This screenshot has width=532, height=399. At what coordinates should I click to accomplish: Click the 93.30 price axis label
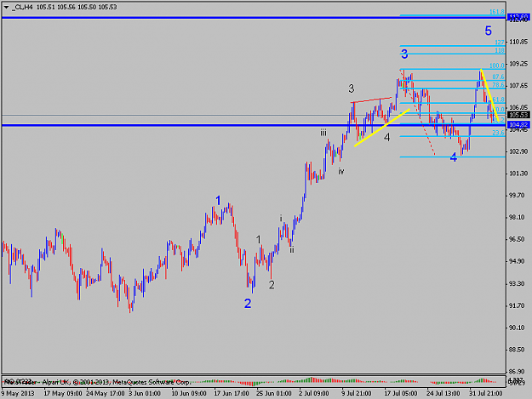[x=518, y=283]
